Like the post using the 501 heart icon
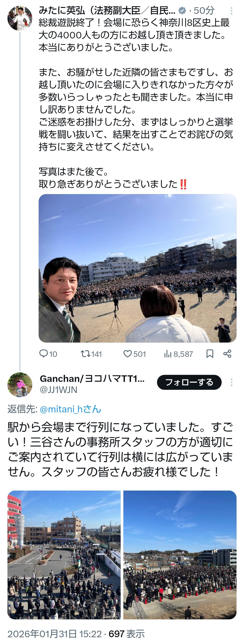This screenshot has height=644, width=244. click(127, 353)
